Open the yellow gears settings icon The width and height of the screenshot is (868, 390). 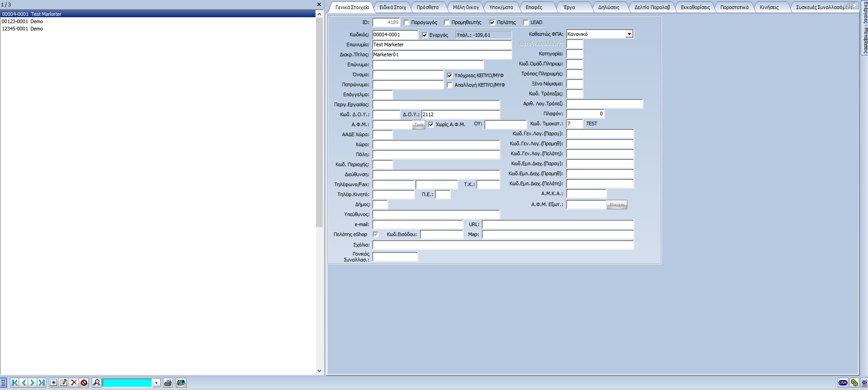(854, 383)
